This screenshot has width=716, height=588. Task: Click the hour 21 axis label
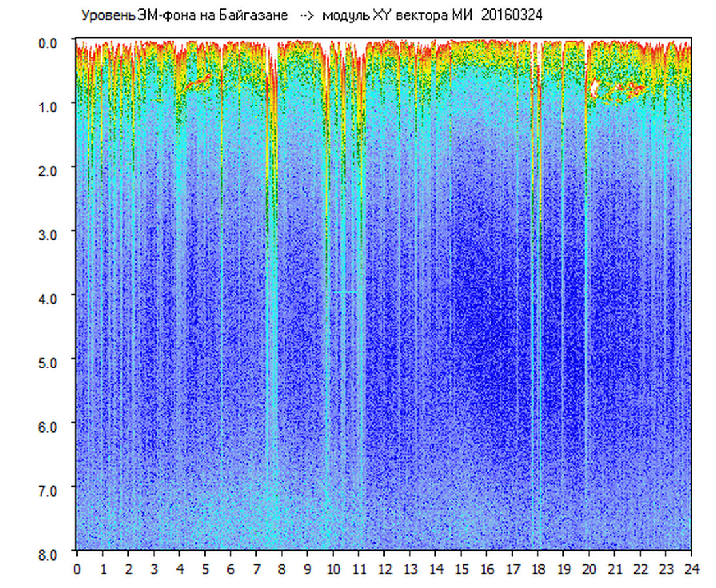[x=615, y=569]
